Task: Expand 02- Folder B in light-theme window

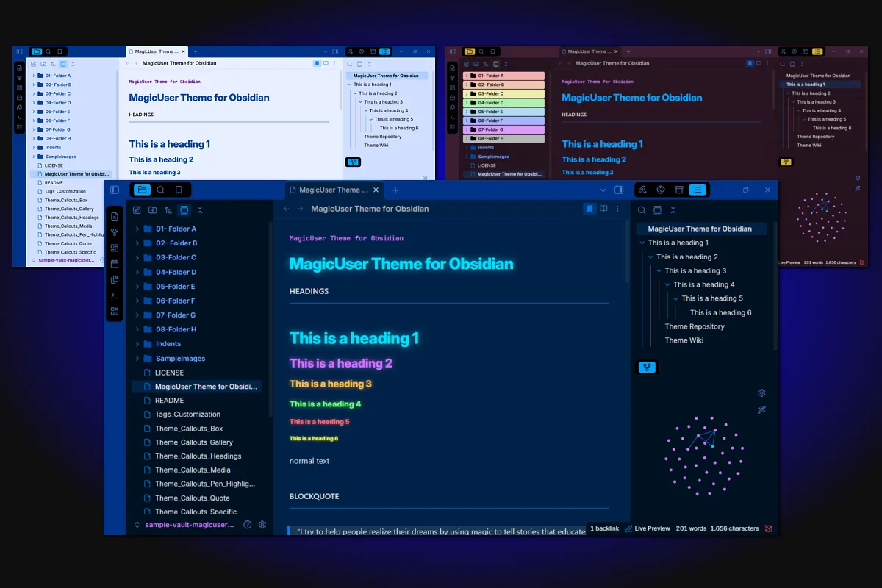Action: [34, 85]
